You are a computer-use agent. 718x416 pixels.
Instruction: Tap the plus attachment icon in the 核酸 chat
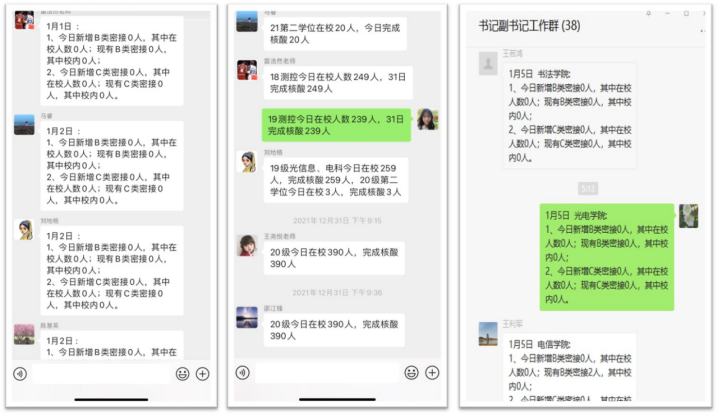(431, 373)
